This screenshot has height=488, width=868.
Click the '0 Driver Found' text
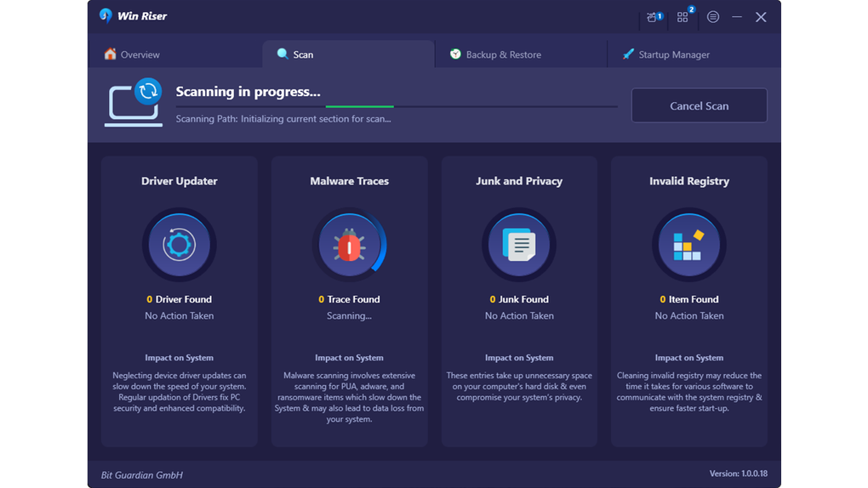point(180,299)
